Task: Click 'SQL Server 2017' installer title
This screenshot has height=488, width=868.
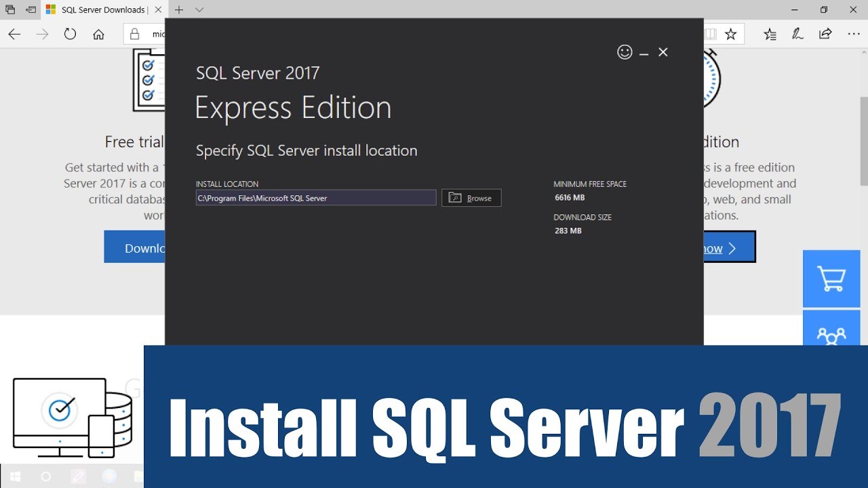Action: click(258, 73)
